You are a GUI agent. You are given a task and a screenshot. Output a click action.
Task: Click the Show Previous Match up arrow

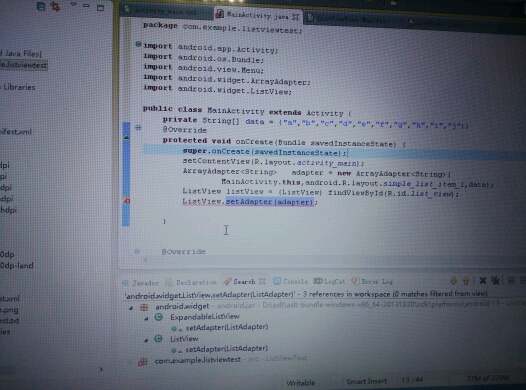pyautogui.click(x=466, y=281)
